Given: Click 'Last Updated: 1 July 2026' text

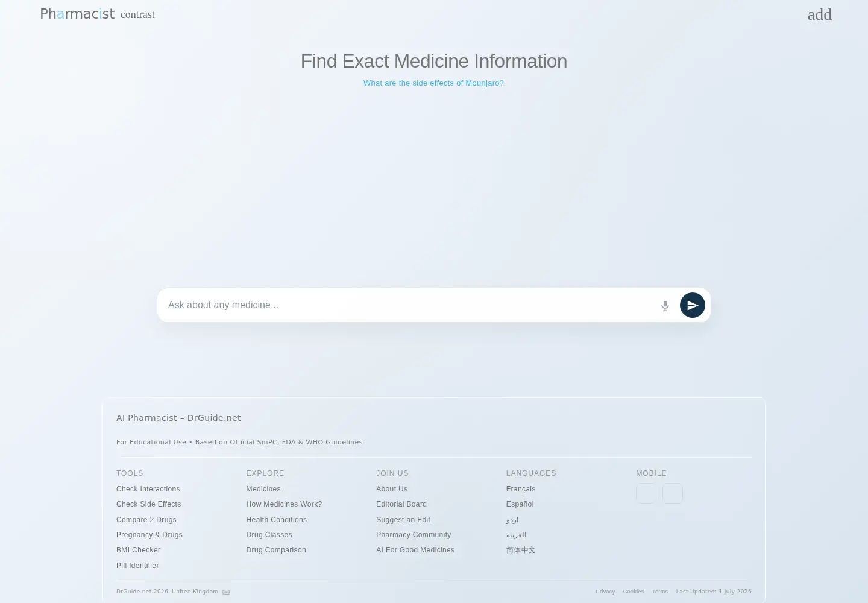Looking at the screenshot, I should click(x=714, y=592).
